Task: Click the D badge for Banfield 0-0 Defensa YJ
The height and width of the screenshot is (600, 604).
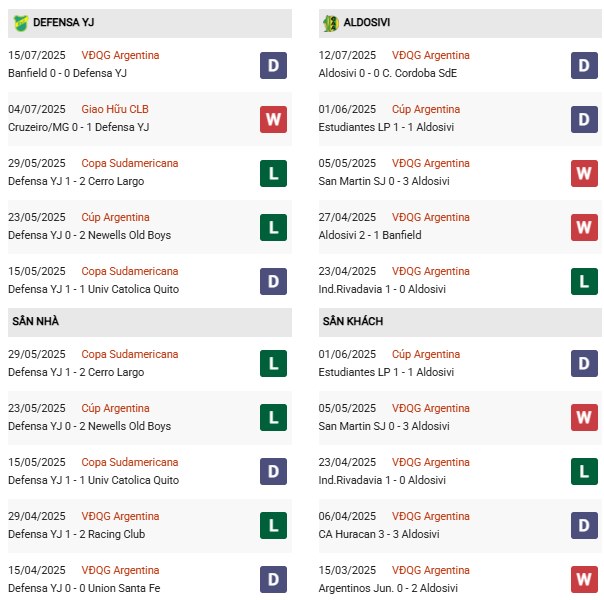Action: 273,65
